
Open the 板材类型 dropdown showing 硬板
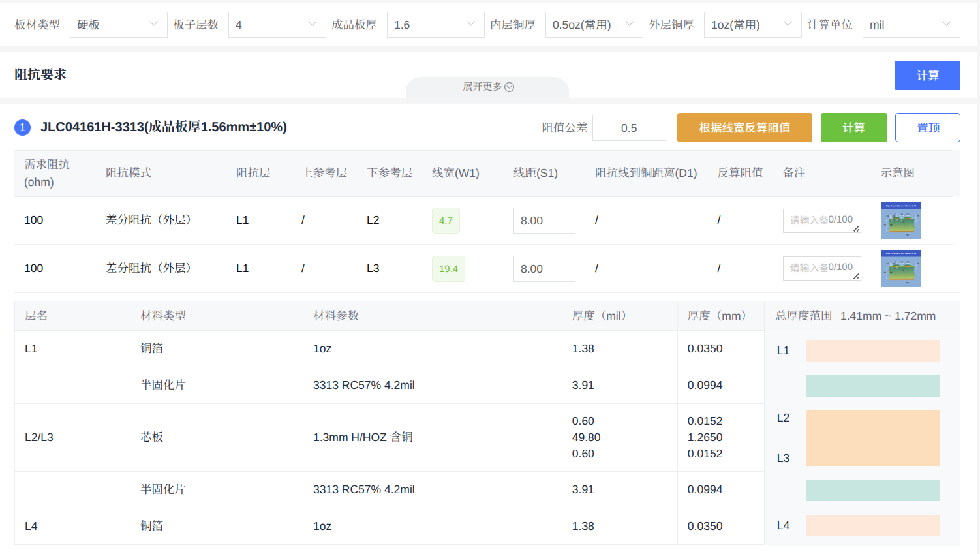tap(118, 25)
